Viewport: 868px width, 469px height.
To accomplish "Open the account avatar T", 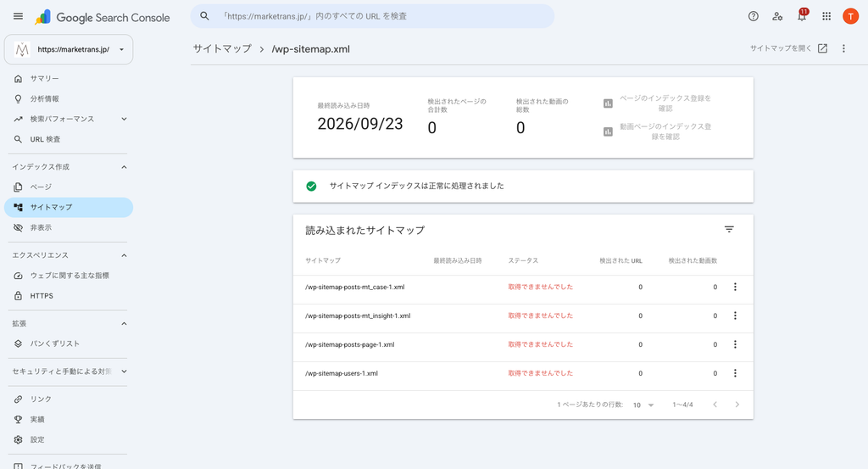I will pyautogui.click(x=850, y=16).
